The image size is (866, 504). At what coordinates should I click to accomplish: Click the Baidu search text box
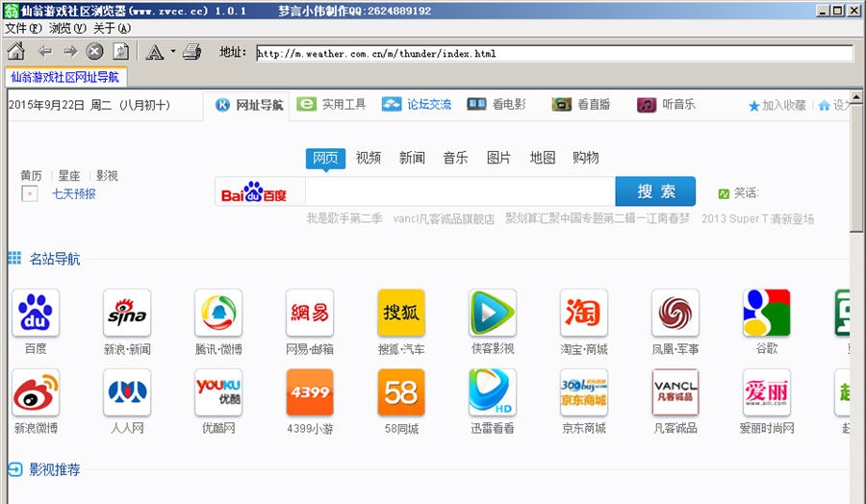click(460, 191)
